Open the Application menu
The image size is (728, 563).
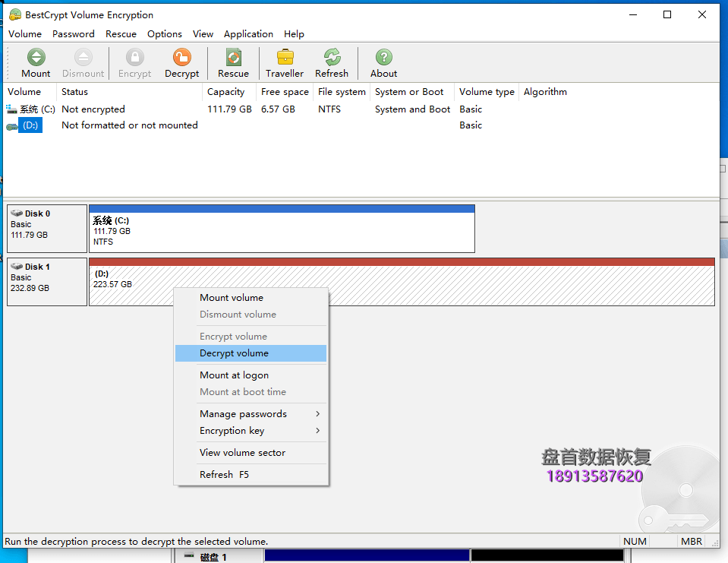(248, 34)
